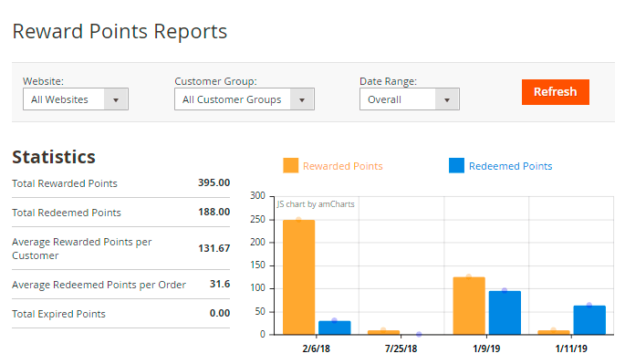Click the Total Rewarded Points label
The height and width of the screenshot is (364, 625).
tap(65, 183)
